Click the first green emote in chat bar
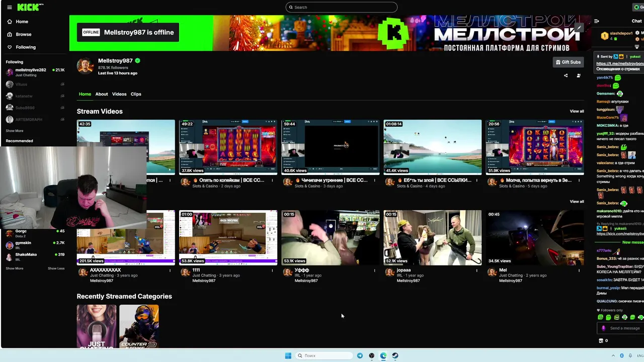This screenshot has height=362, width=644. point(600,317)
